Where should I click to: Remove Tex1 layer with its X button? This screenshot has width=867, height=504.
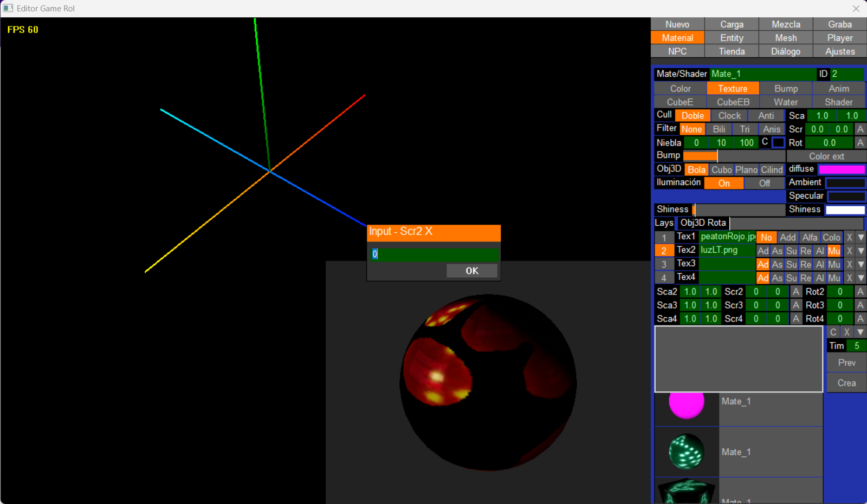coord(849,238)
